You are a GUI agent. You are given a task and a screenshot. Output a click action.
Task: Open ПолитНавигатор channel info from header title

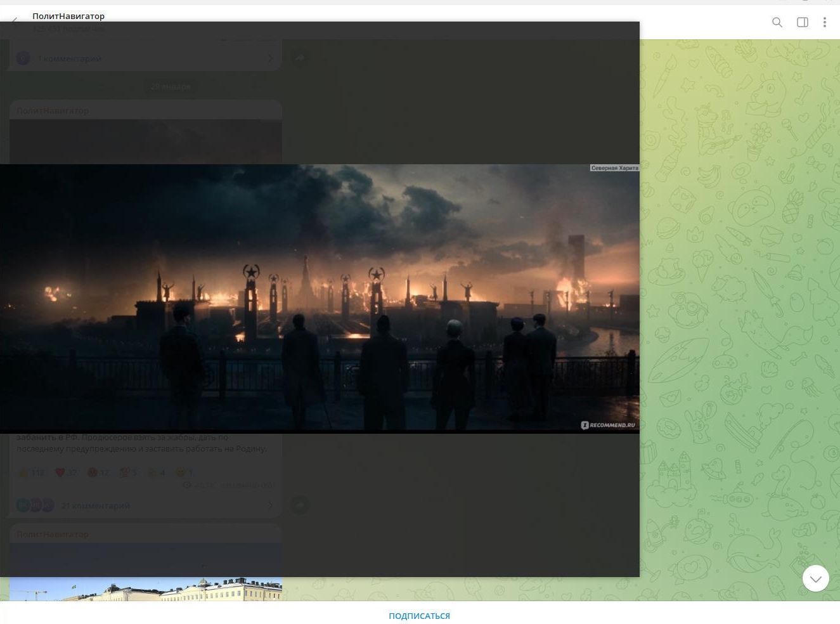point(68,16)
